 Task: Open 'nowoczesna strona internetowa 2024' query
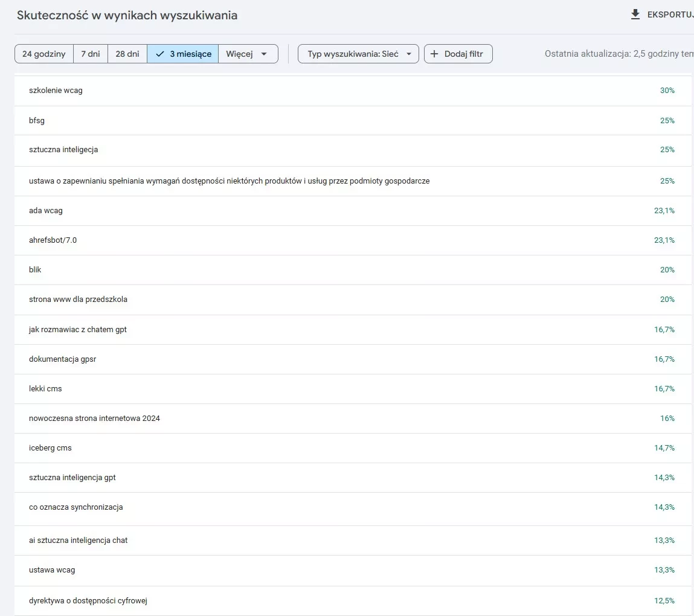[353, 419]
